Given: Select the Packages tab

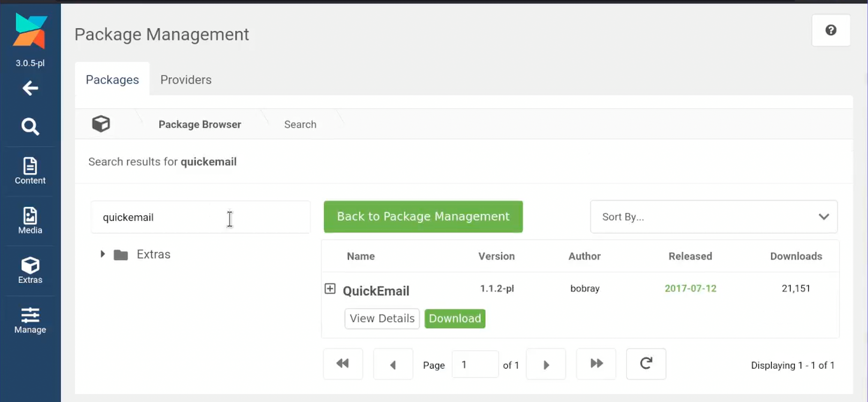Looking at the screenshot, I should click(112, 80).
